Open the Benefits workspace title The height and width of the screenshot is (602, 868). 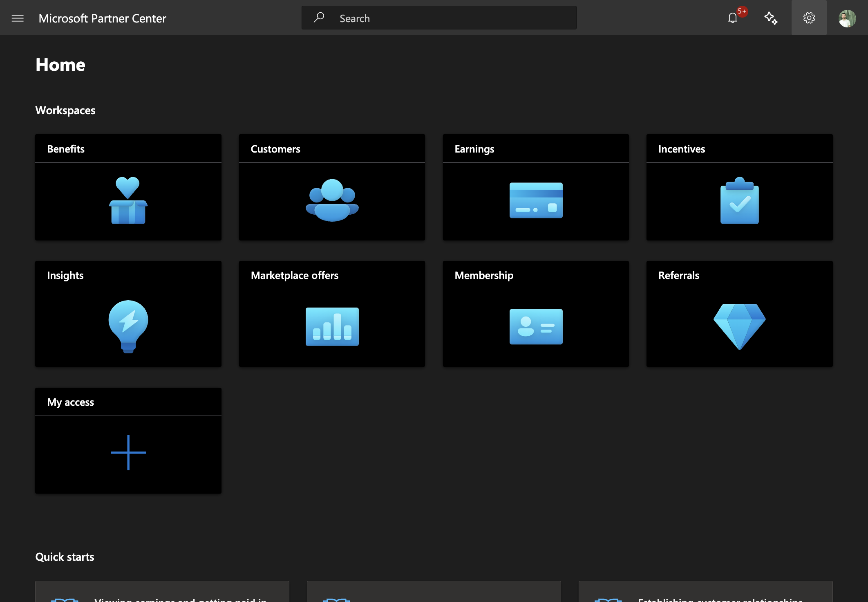[66, 149]
